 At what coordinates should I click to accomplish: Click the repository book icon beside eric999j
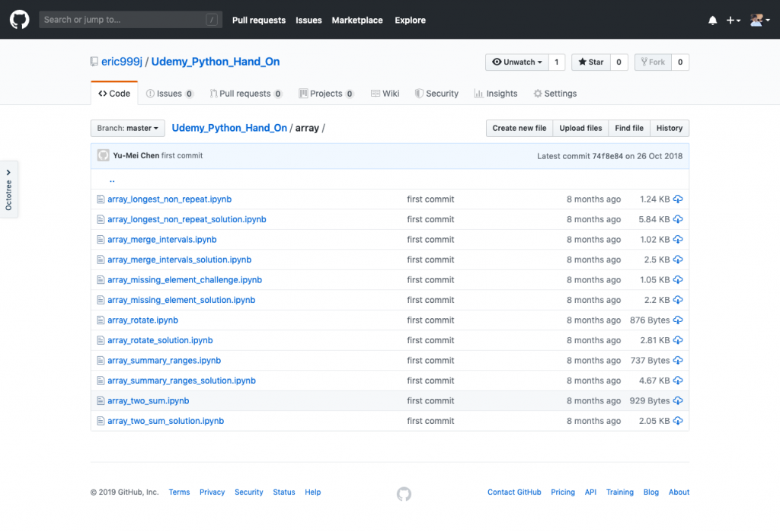(x=94, y=62)
